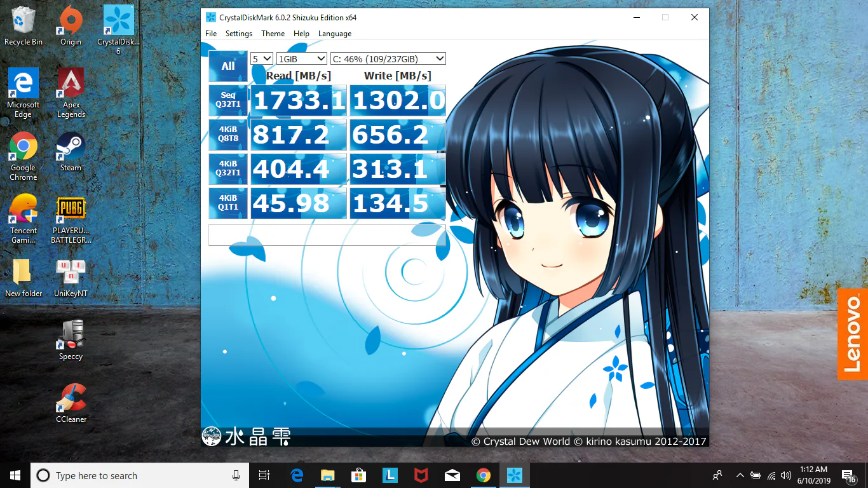Open the File menu
The height and width of the screenshot is (488, 868).
pos(211,34)
